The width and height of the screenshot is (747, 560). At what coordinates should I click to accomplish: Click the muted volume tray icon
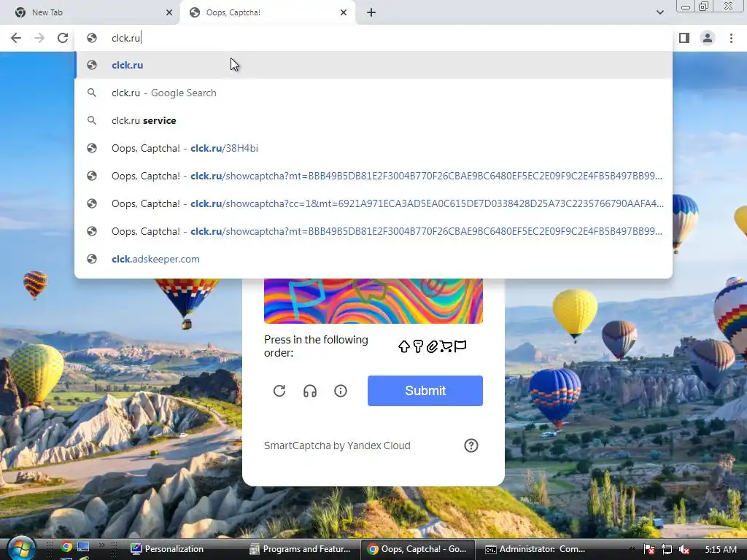coord(684,549)
